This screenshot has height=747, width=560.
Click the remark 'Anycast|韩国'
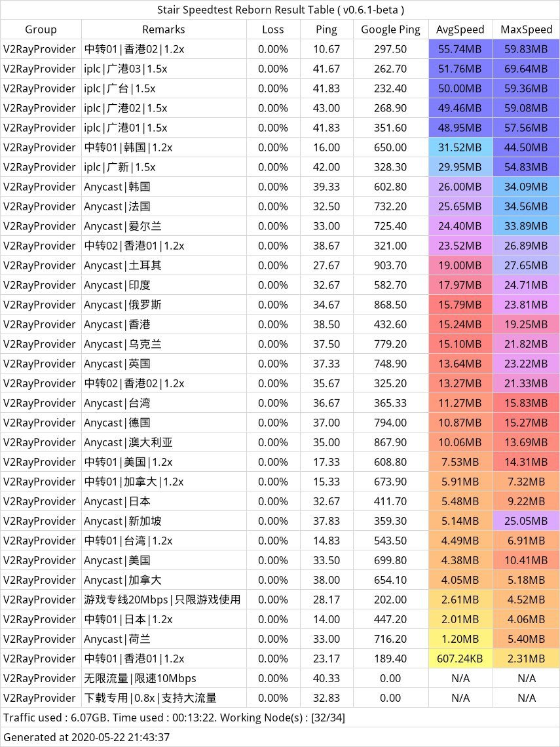[x=117, y=187]
